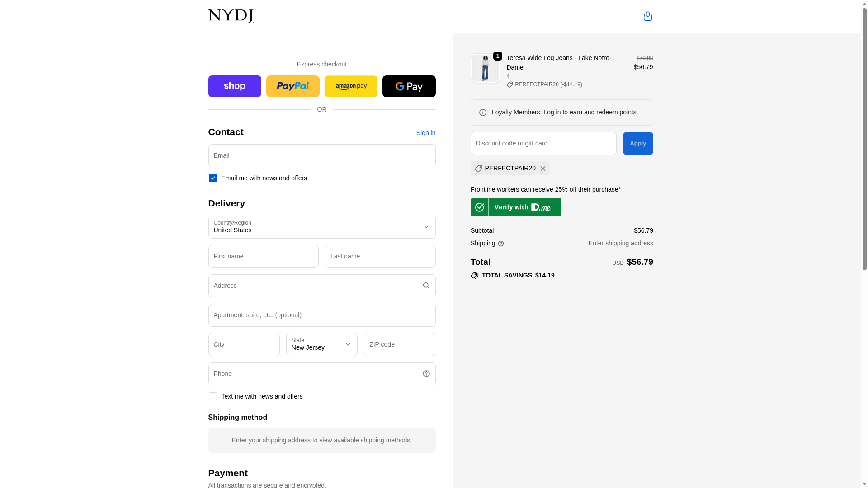
Task: Open the Country/Region dropdown
Action: pos(321,227)
